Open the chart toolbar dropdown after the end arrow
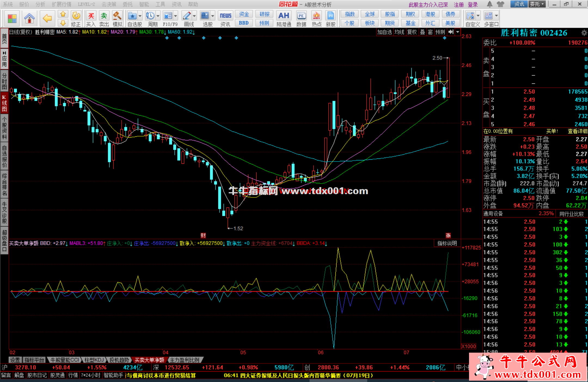Viewport: 588px width, 382px height. [x=458, y=32]
